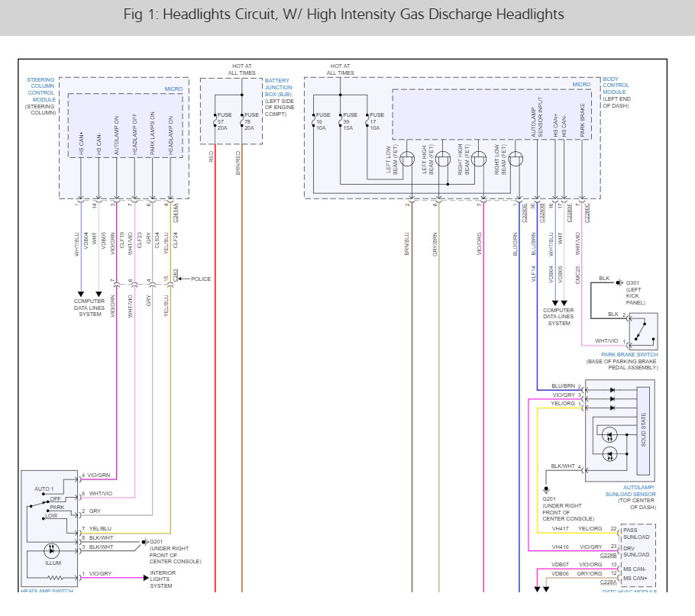Click pin 6 WHT/VIO at headlamp switch
The width and height of the screenshot is (695, 616).
click(97, 493)
